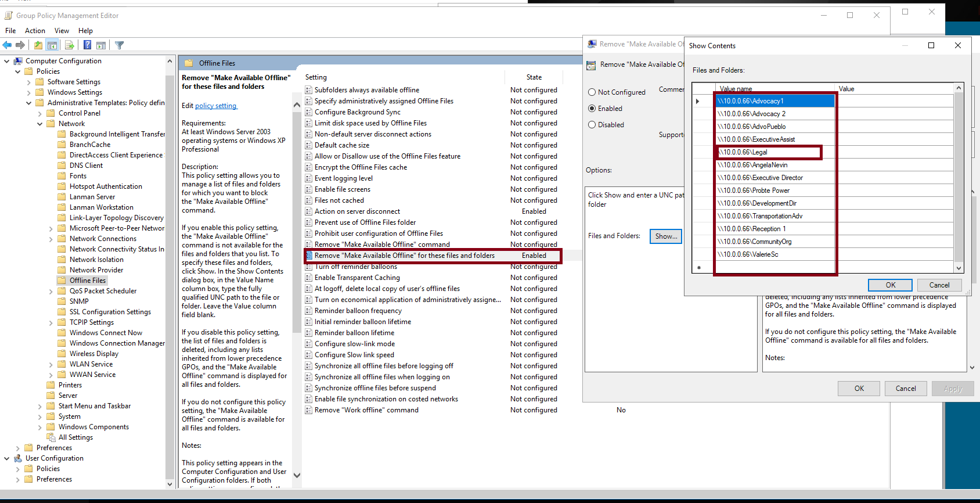Click the User Configuration user icon
The height and width of the screenshot is (503, 980).
pyautogui.click(x=18, y=458)
